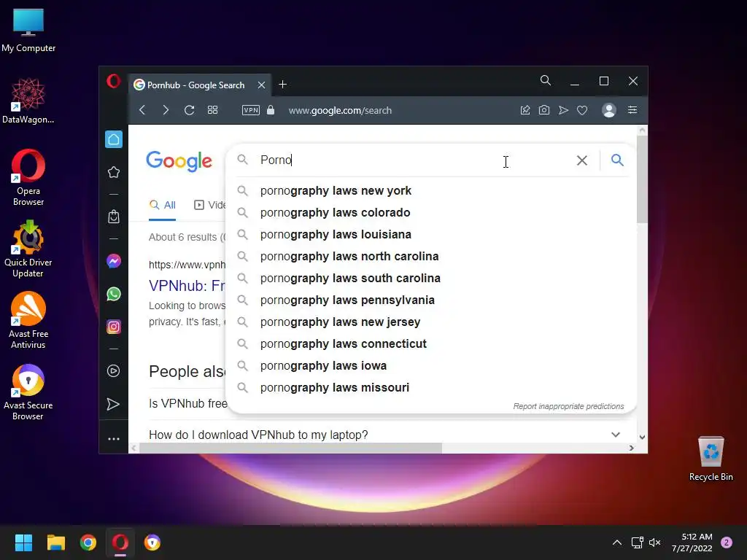Click the Opera menu logo
747x560 pixels.
[113, 82]
